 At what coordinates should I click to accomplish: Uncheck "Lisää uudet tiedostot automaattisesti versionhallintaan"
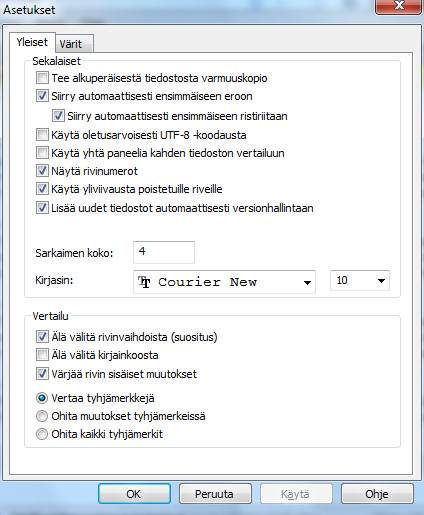coord(42,208)
